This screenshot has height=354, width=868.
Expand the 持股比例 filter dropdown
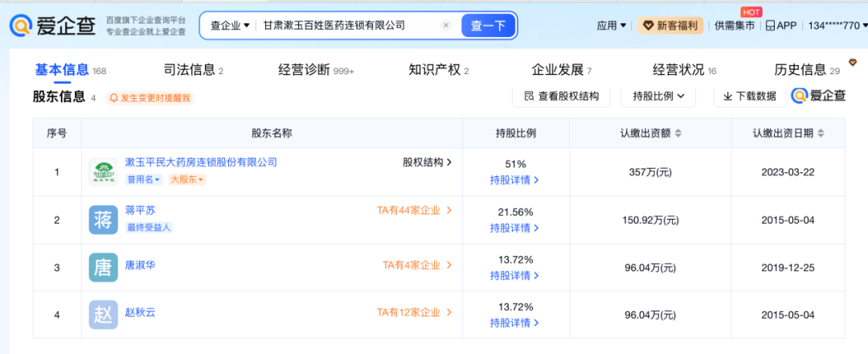659,96
